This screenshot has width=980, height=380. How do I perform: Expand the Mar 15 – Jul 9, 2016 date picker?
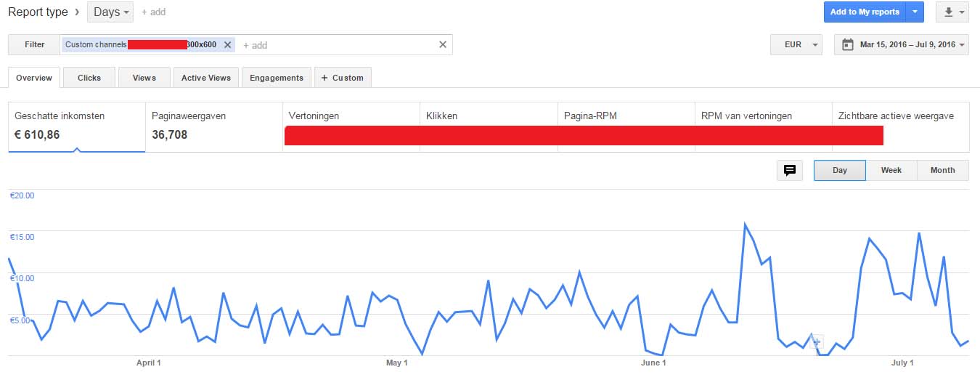coord(902,45)
